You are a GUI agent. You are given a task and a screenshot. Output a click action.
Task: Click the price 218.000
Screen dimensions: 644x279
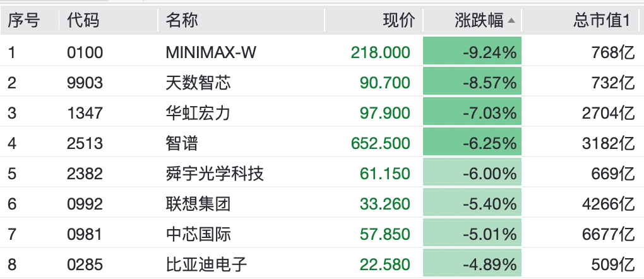tap(381, 52)
